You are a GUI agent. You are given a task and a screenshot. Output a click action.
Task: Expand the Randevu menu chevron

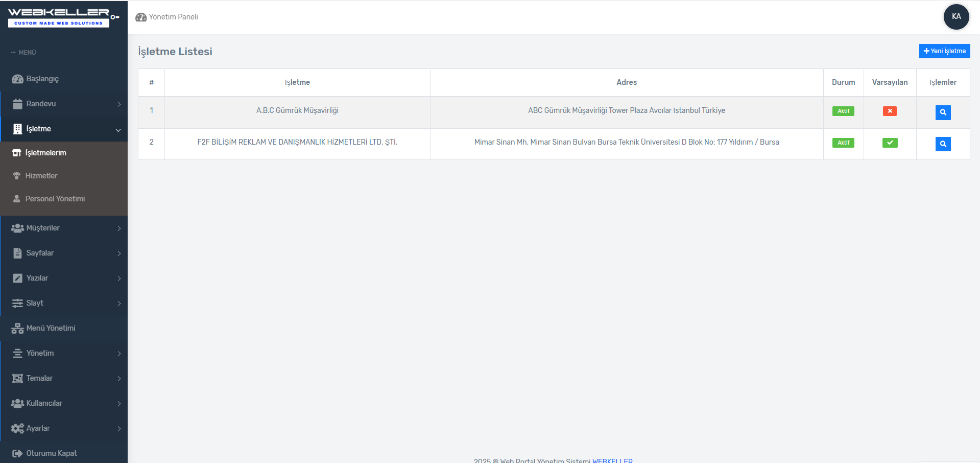119,104
